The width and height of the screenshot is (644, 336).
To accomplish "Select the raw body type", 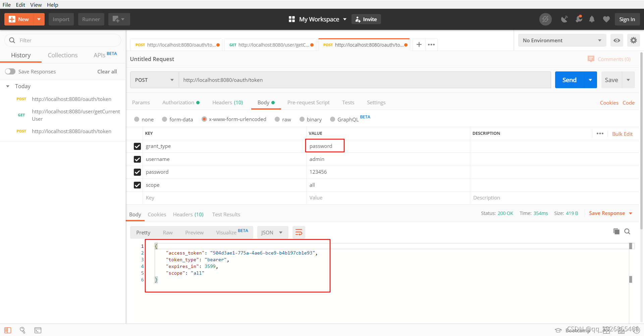I will click(277, 119).
